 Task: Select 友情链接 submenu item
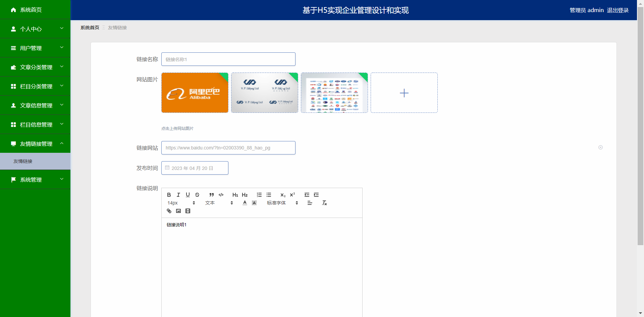point(23,161)
